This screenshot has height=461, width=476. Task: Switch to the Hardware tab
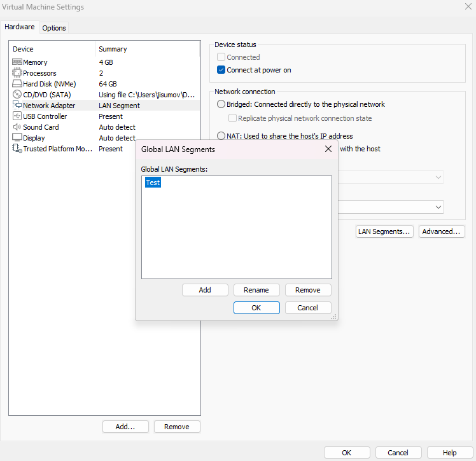20,27
